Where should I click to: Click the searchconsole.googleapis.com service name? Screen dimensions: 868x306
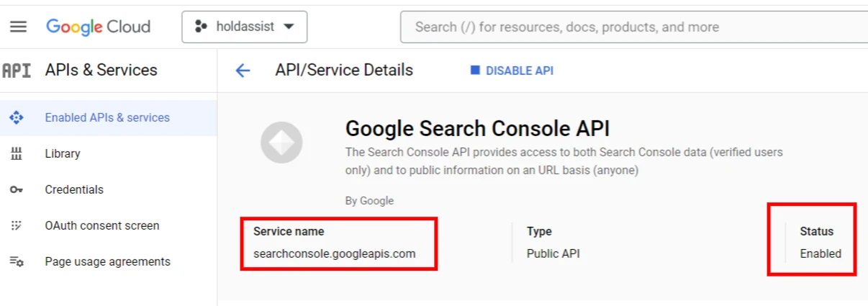point(334,253)
